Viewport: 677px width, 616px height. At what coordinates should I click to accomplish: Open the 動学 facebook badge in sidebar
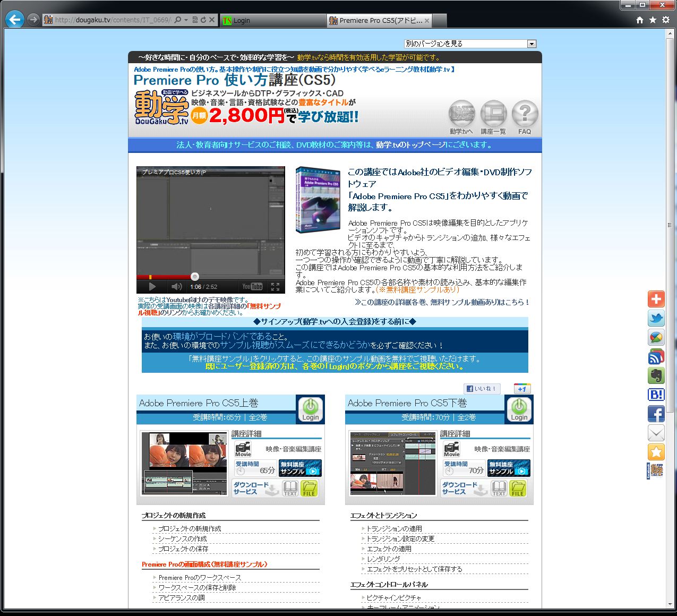pyautogui.click(x=655, y=471)
